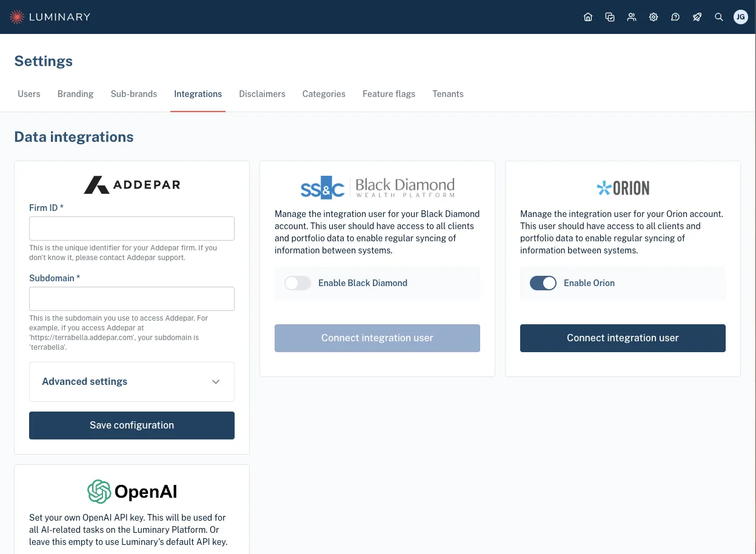Open the Sub-brands tab

point(134,94)
